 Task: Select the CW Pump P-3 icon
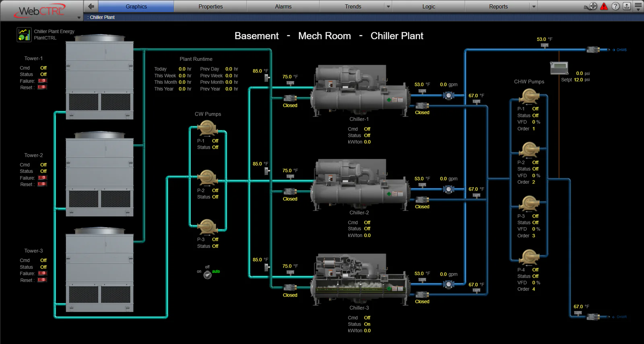pos(207,227)
